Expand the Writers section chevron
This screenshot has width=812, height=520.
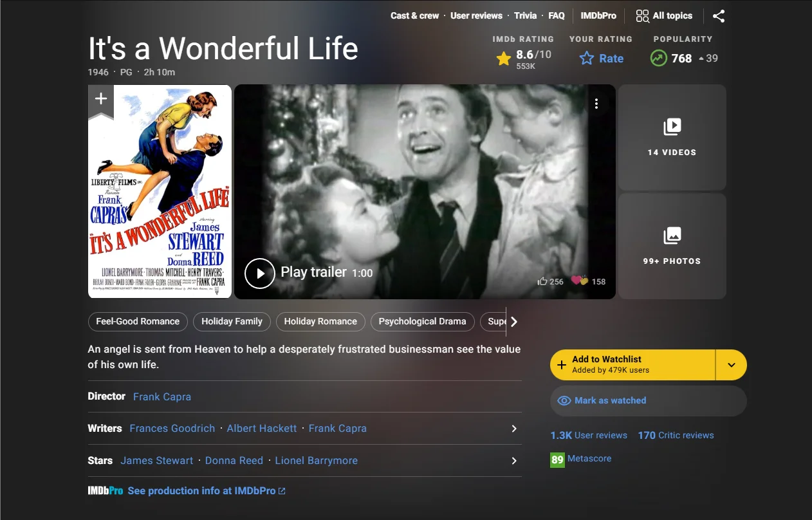[513, 428]
